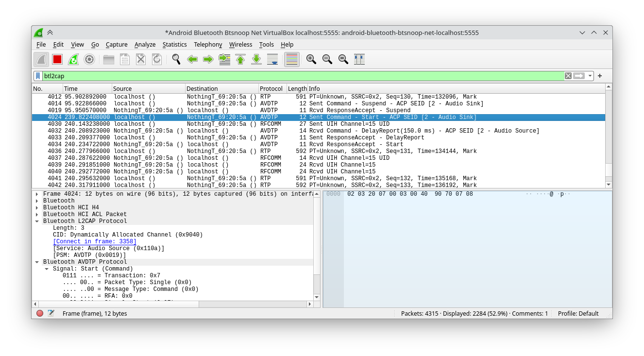644x356 pixels.
Task: Open the Telephony menu
Action: [x=208, y=44]
